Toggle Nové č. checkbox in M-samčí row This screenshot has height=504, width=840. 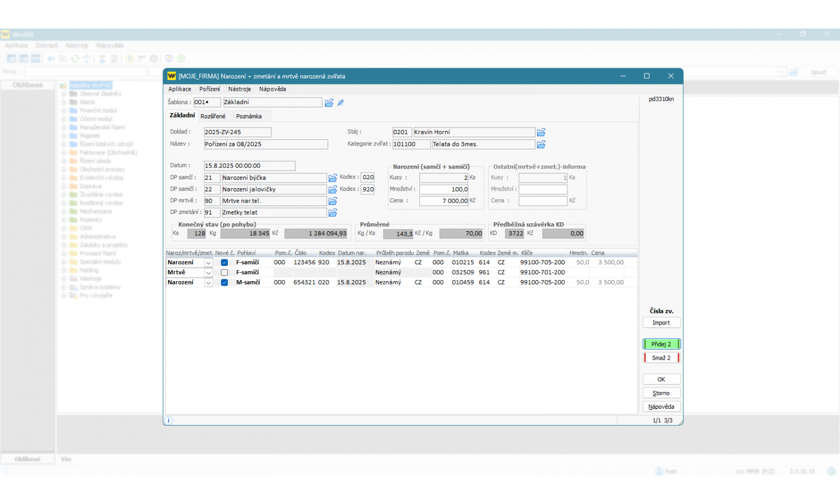point(225,283)
